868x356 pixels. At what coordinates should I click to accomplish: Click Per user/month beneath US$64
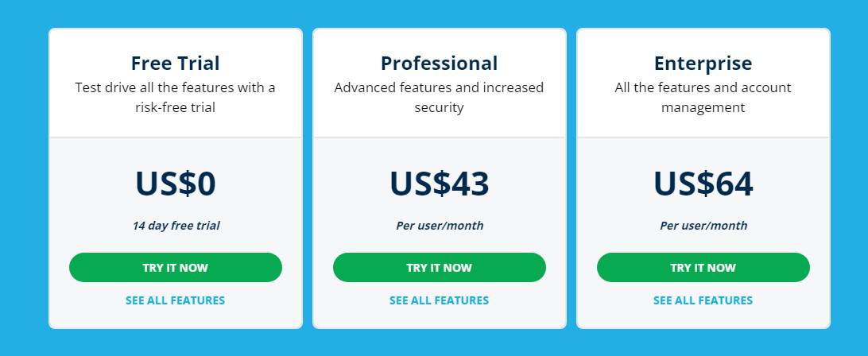click(x=703, y=226)
